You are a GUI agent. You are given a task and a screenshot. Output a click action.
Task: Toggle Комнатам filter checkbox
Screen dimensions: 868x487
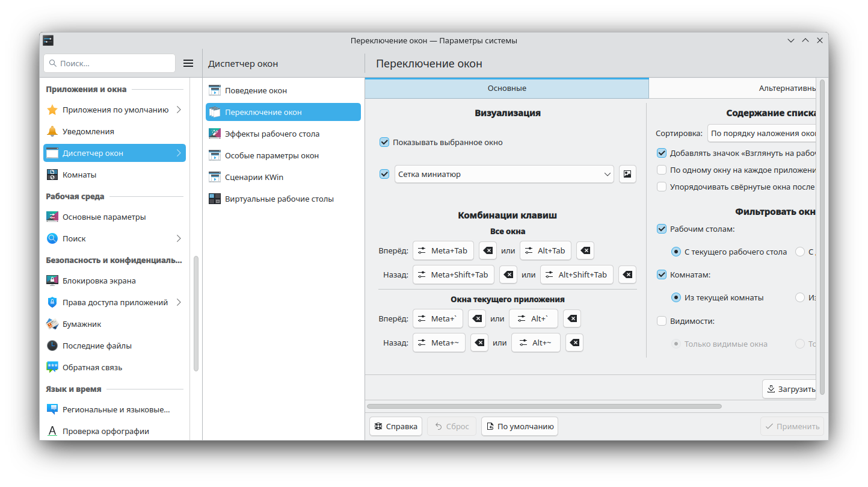(662, 275)
